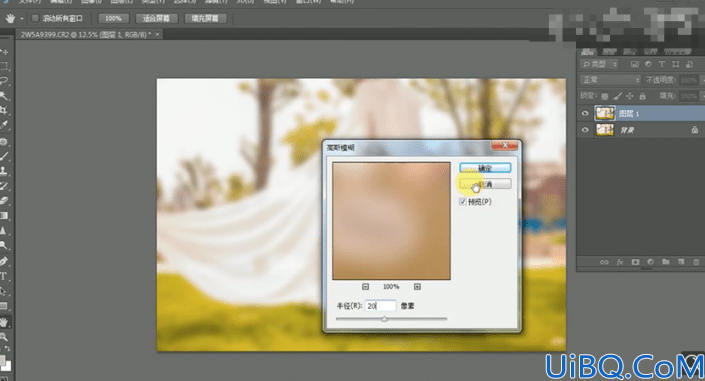Screen dimensions: 705x381
Task: Select the Lasso tool
Action: (x=4, y=81)
